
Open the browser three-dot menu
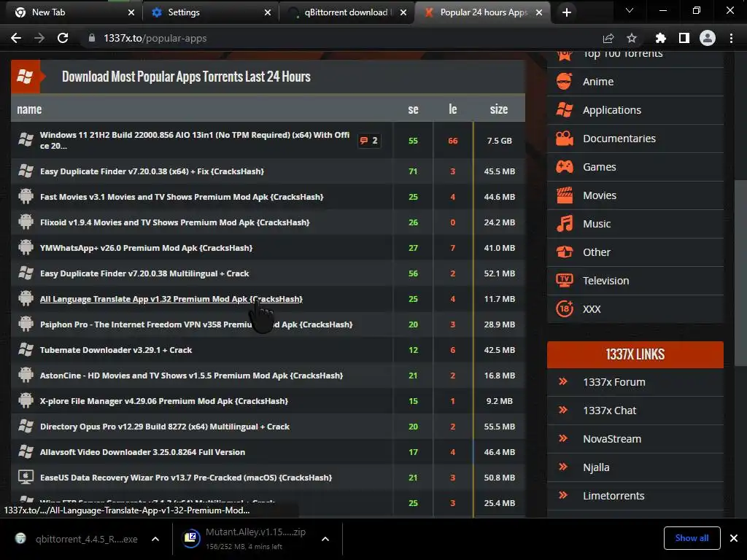[731, 38]
